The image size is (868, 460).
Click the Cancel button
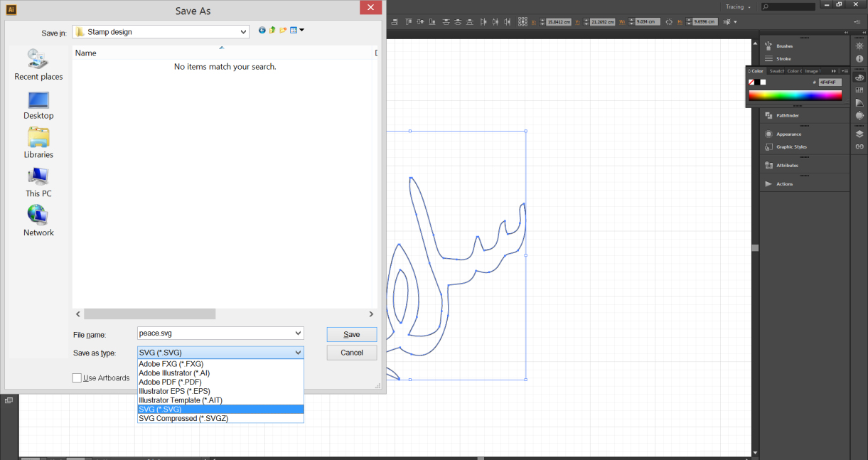351,353
